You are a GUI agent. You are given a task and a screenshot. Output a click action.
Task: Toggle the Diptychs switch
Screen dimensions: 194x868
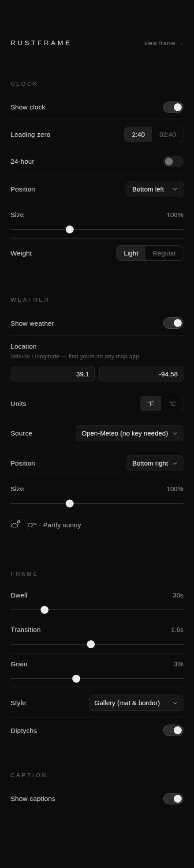tap(173, 731)
